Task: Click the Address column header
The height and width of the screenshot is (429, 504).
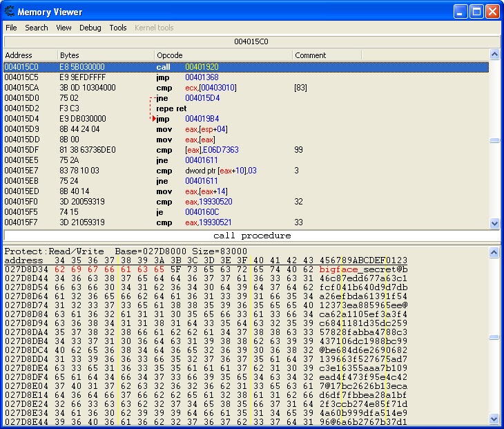Action: click(x=30, y=55)
